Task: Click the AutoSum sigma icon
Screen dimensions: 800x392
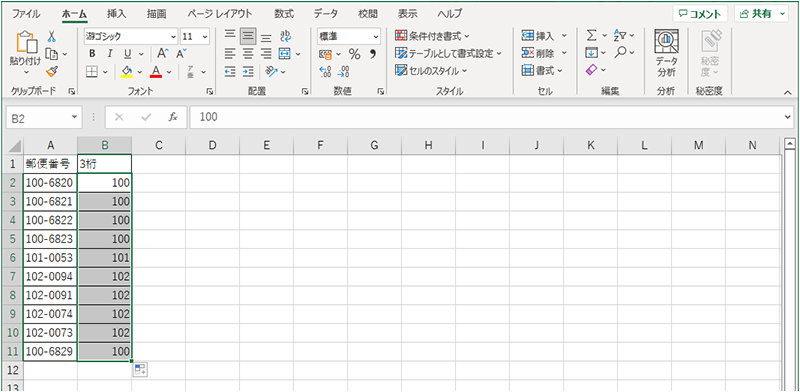Action: [x=591, y=36]
